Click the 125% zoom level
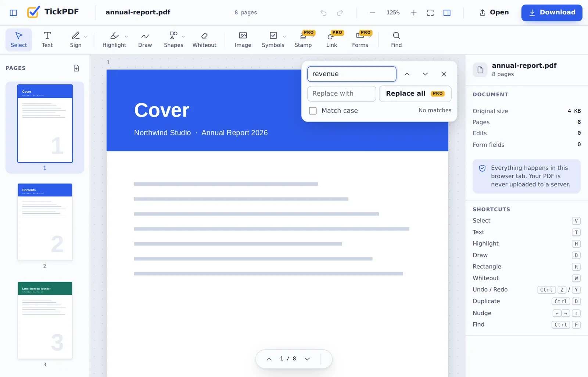This screenshot has width=588, height=377. tap(393, 13)
